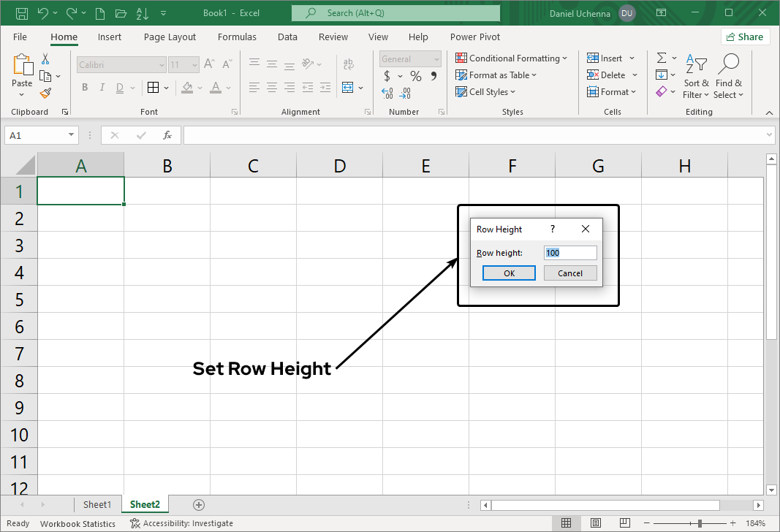Apply the Percent Style icon
This screenshot has height=532, width=780.
pyautogui.click(x=414, y=75)
